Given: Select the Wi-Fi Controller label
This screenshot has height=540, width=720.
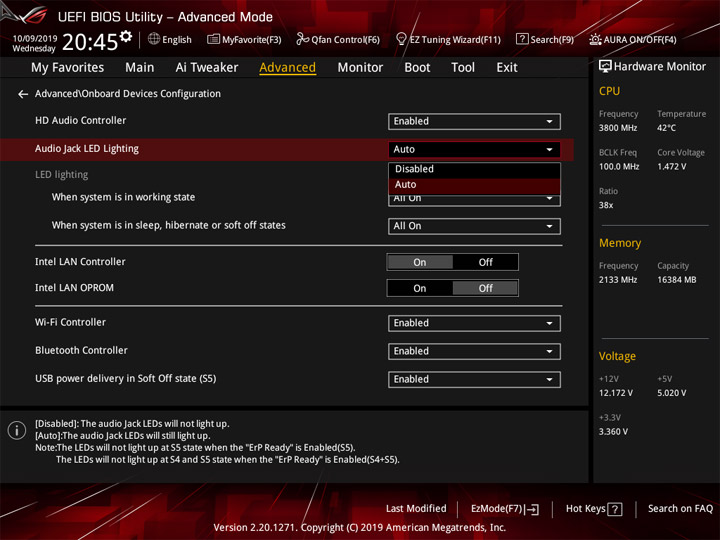Looking at the screenshot, I should coord(70,322).
